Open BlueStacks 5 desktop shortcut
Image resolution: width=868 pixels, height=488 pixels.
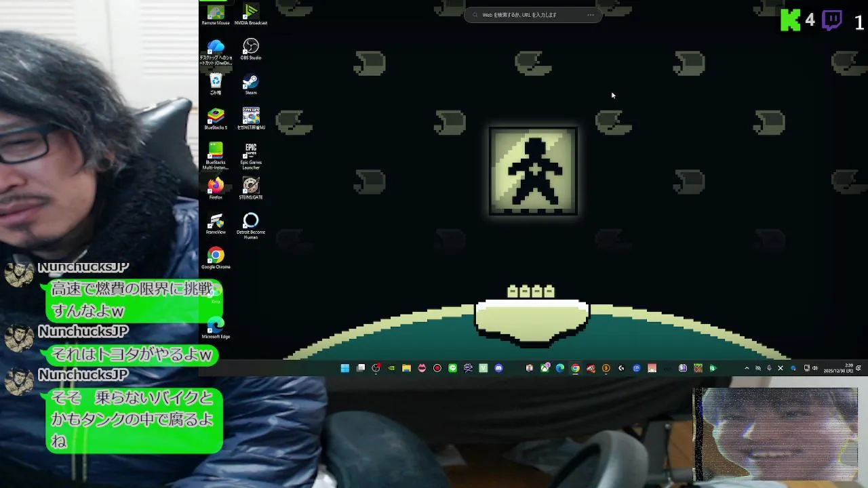(x=216, y=119)
